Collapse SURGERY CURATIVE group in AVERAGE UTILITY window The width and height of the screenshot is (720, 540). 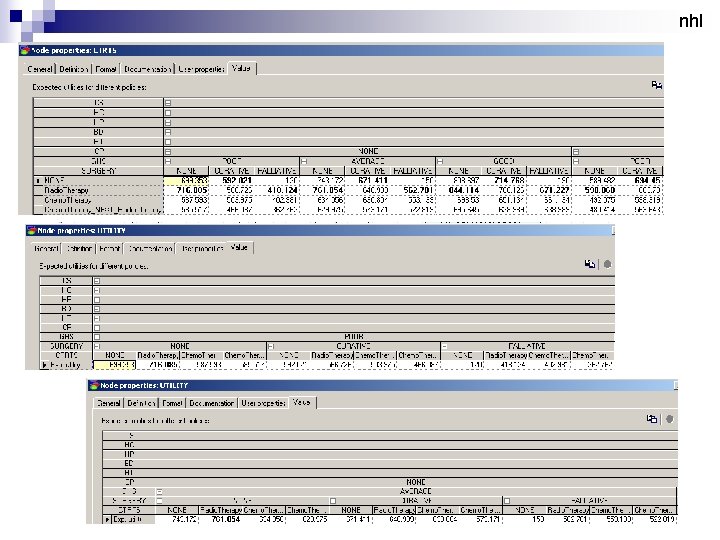pyautogui.click(x=333, y=501)
